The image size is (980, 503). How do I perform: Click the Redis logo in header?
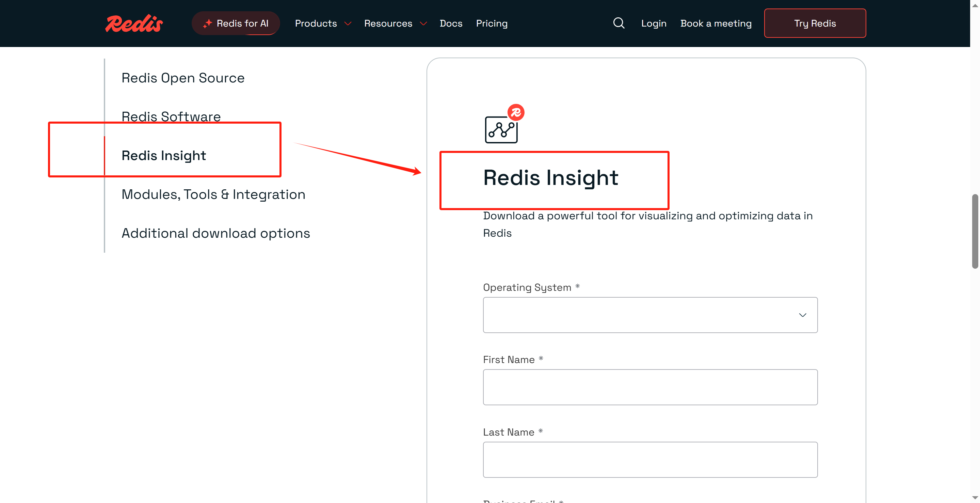click(x=134, y=23)
